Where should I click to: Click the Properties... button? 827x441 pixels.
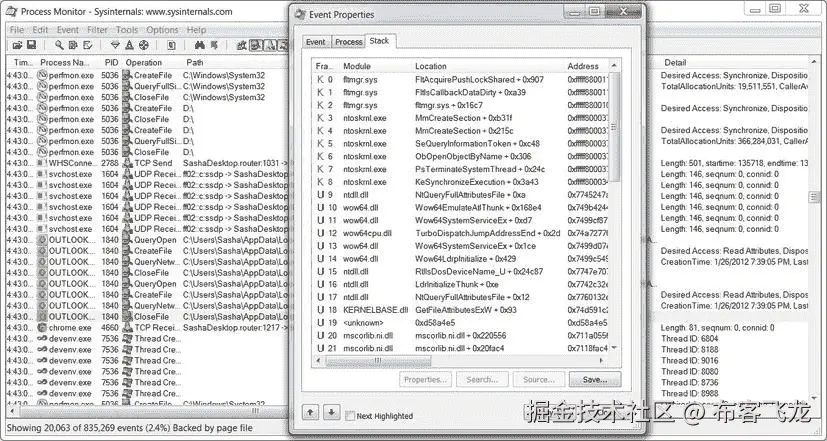425,379
